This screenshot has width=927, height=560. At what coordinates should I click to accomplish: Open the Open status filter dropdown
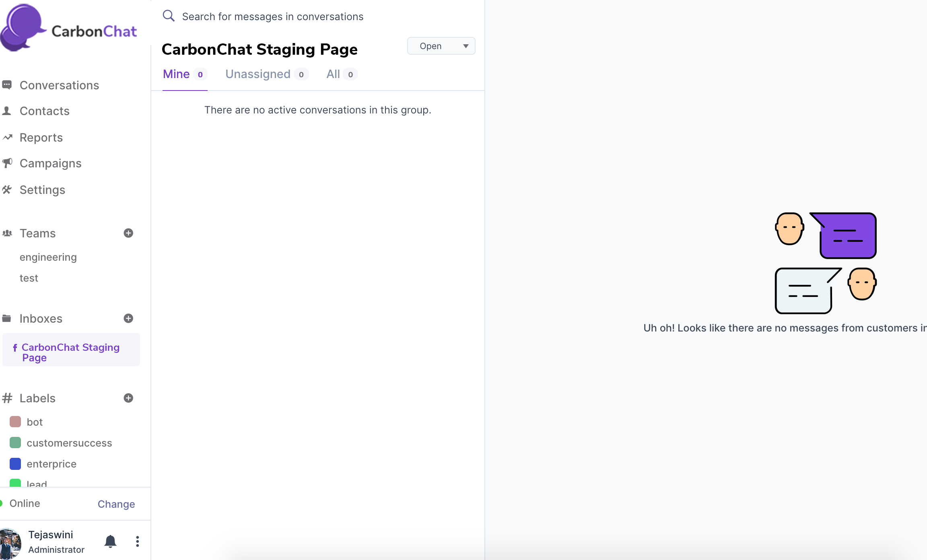[x=441, y=46]
